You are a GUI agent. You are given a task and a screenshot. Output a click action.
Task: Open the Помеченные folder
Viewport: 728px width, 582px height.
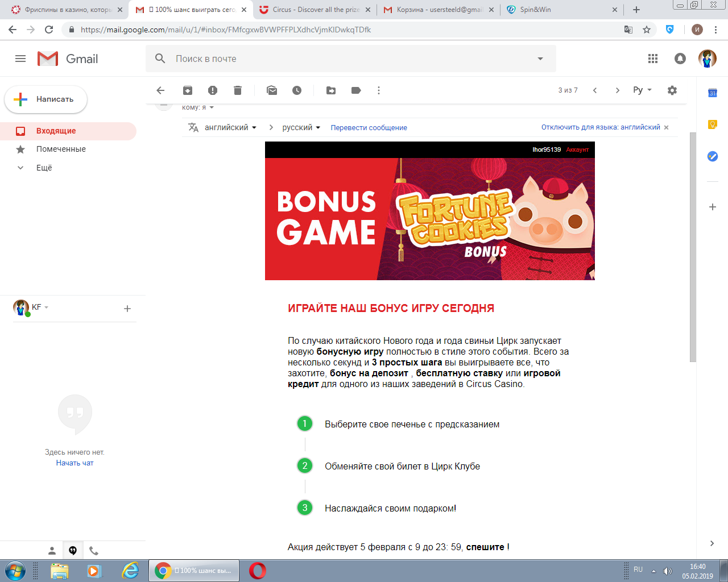tap(61, 149)
